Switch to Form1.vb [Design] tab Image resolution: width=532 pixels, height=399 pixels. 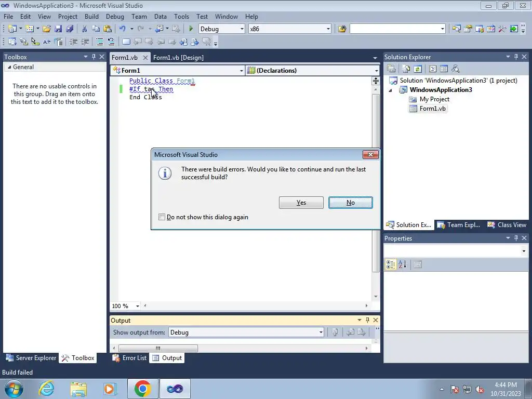179,57
